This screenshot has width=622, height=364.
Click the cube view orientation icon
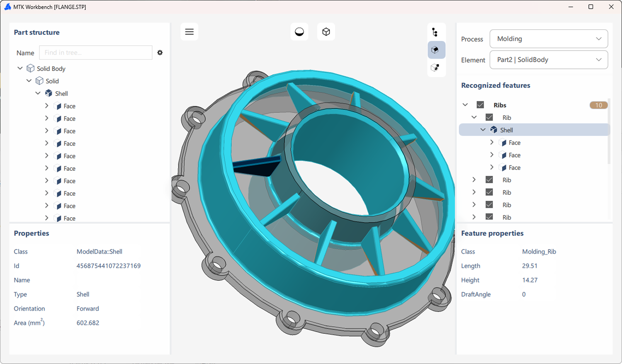point(326,31)
